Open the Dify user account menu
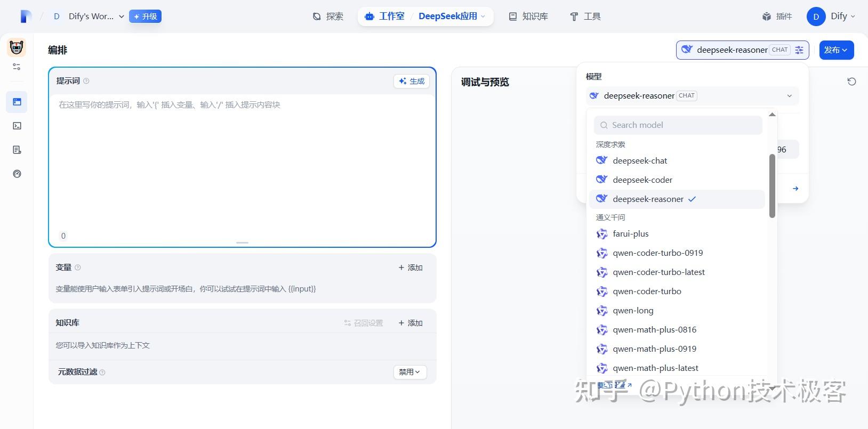This screenshot has width=868, height=429. coord(831,17)
